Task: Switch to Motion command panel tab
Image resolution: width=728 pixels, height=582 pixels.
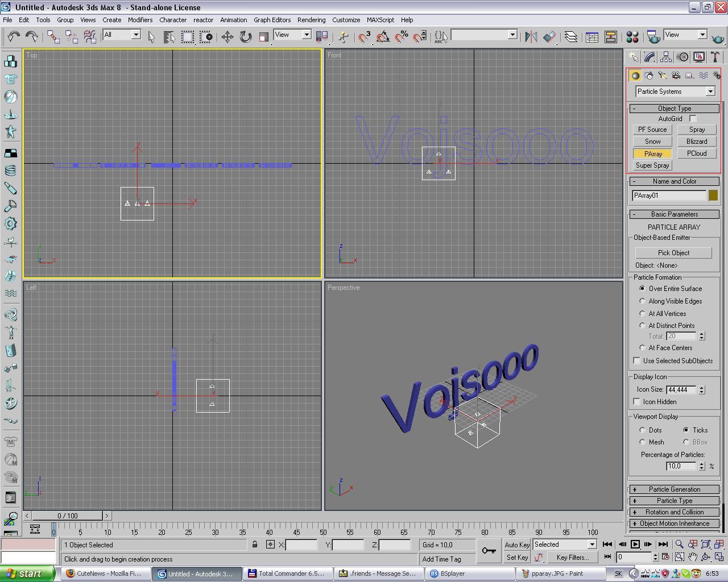Action: click(682, 57)
